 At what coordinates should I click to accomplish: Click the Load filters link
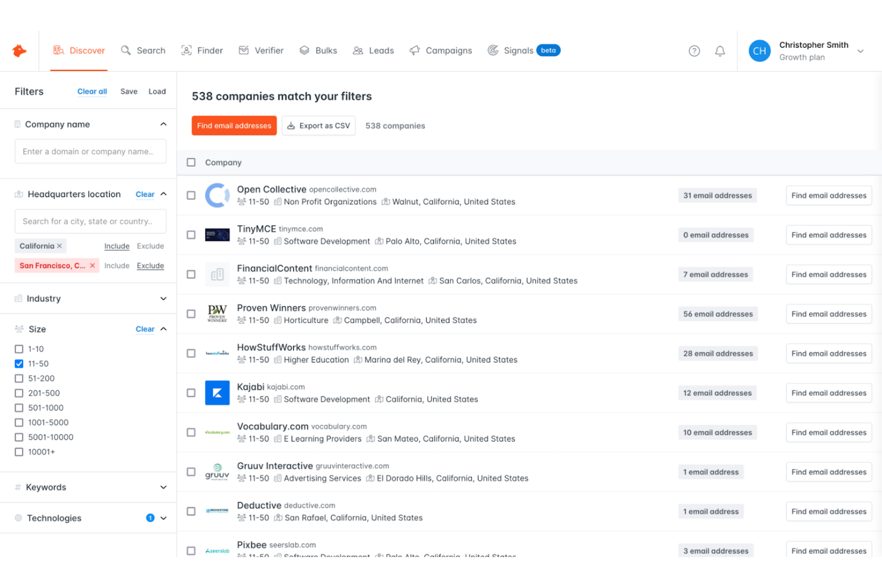pyautogui.click(x=157, y=92)
